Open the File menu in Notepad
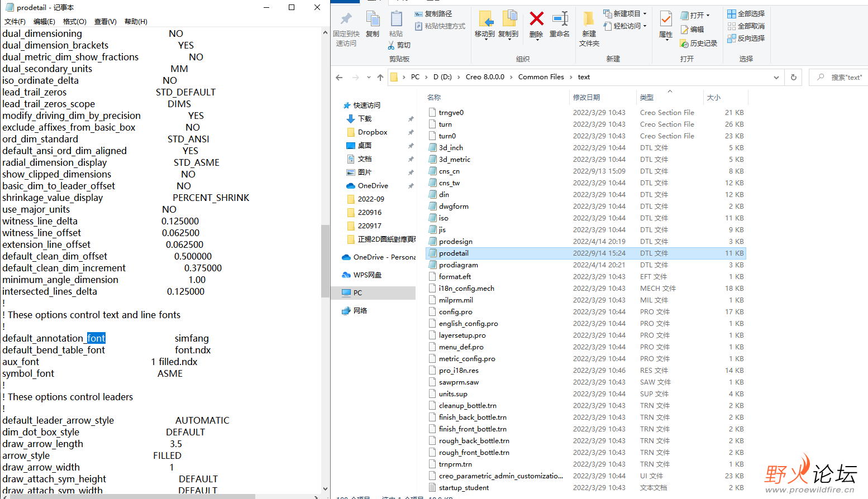This screenshot has width=868, height=499. (15, 21)
